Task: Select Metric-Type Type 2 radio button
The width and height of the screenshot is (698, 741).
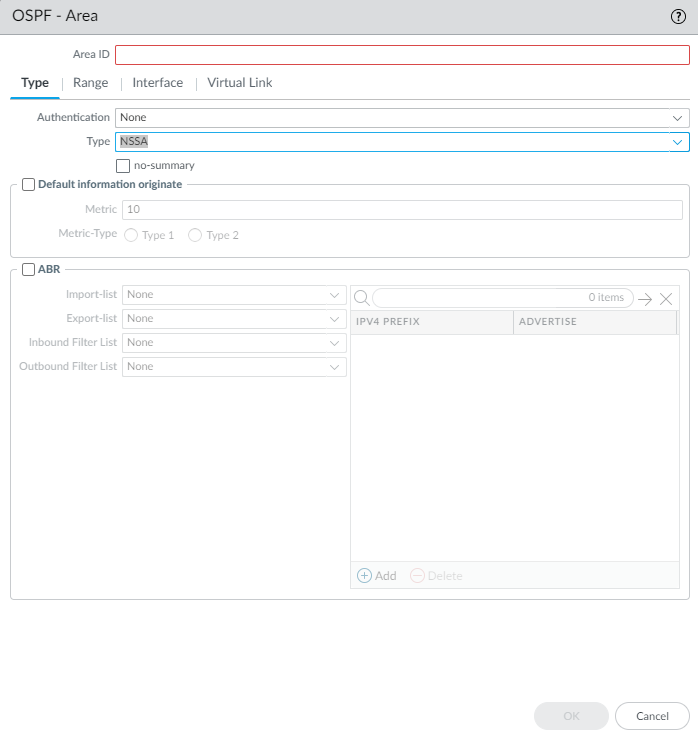Action: coord(195,235)
